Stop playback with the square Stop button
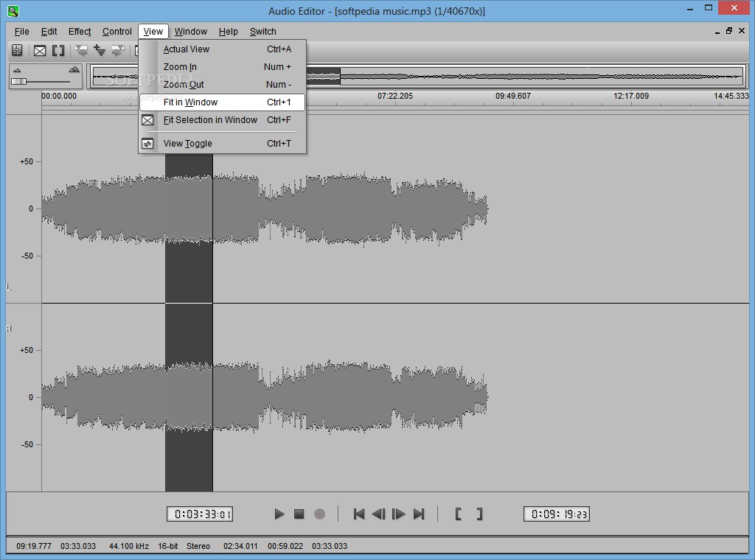The width and height of the screenshot is (755, 560). [x=299, y=514]
